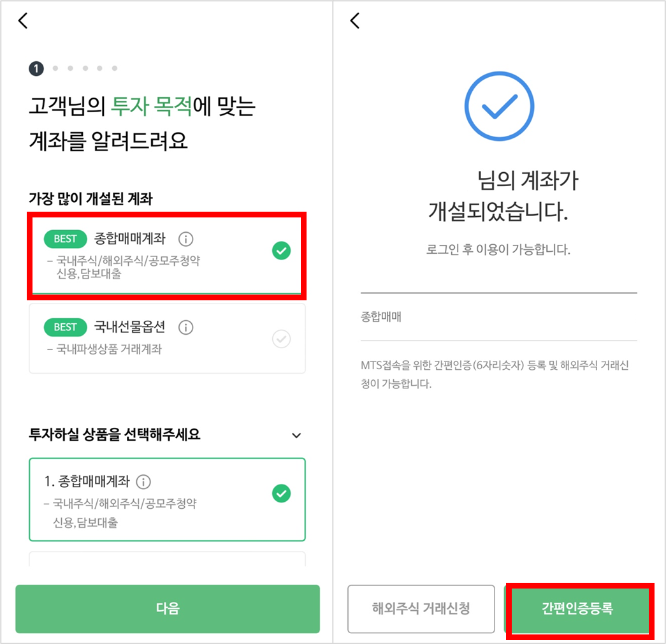The width and height of the screenshot is (666, 644).
Task: Go back using left screen's back arrow
Action: pos(24,20)
